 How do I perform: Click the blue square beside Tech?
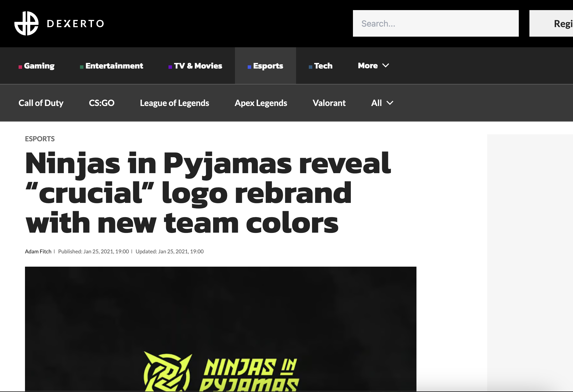coord(310,67)
